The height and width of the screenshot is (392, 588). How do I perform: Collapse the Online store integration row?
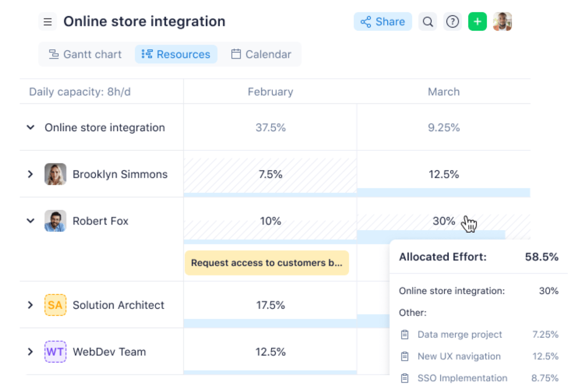[x=31, y=127]
